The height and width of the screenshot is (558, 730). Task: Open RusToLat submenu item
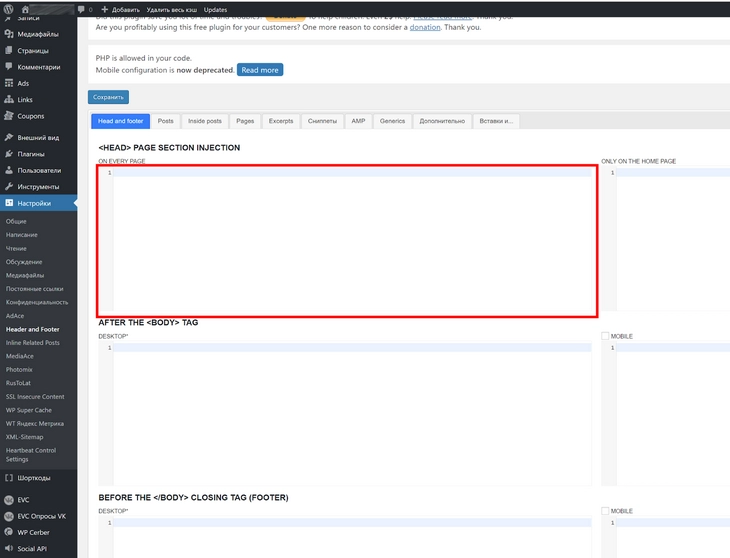point(18,383)
